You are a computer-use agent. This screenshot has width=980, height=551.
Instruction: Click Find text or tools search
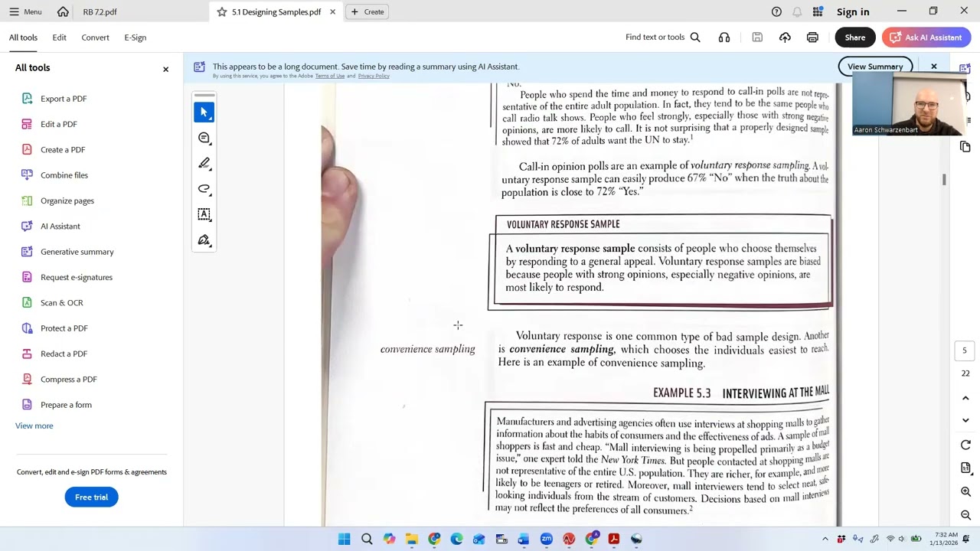[662, 37]
